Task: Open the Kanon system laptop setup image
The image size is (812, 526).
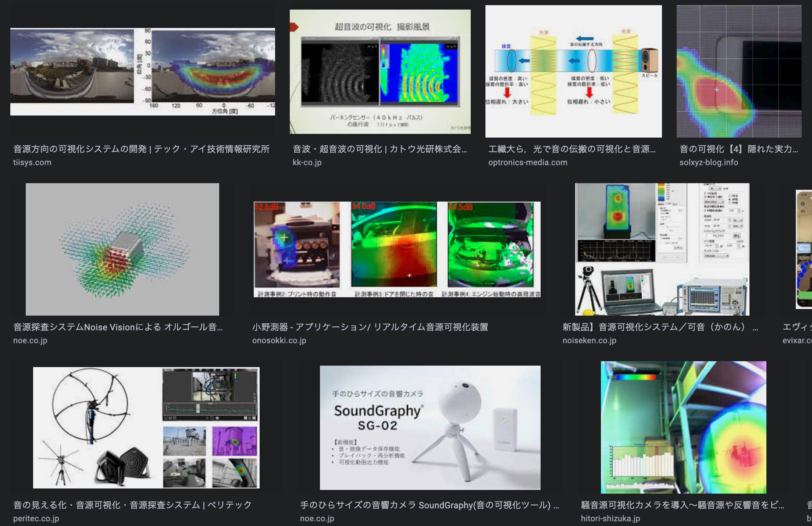Action: (662, 249)
